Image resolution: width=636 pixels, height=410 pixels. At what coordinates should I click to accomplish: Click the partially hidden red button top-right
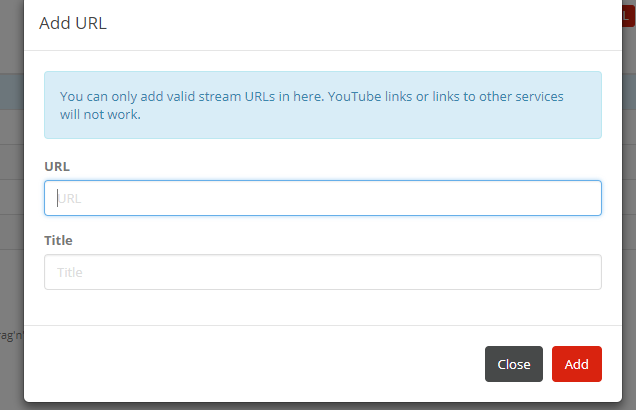click(628, 14)
